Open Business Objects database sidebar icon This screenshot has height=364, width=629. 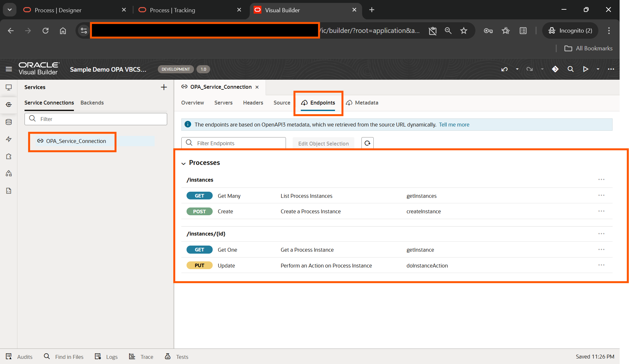9,122
